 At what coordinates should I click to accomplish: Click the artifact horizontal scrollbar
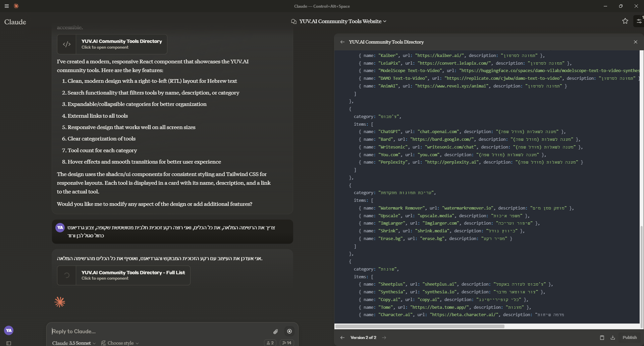(x=420, y=326)
